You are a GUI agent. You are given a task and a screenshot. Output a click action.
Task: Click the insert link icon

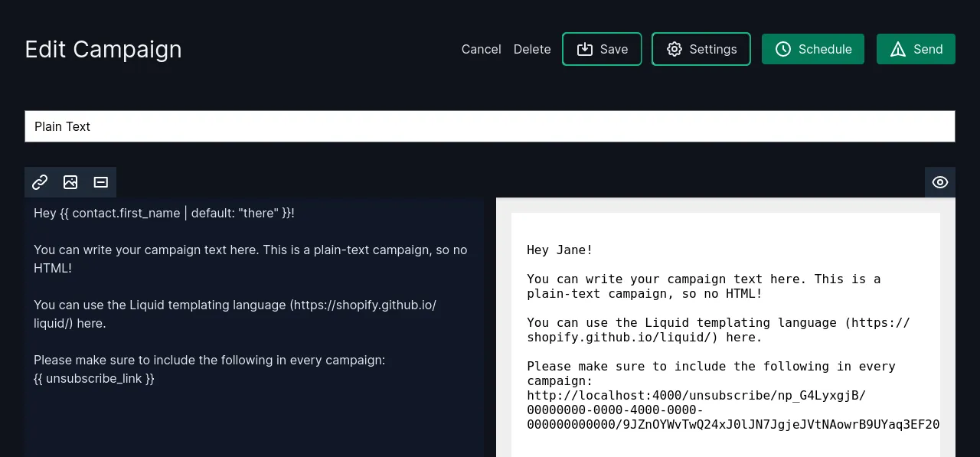pyautogui.click(x=40, y=182)
